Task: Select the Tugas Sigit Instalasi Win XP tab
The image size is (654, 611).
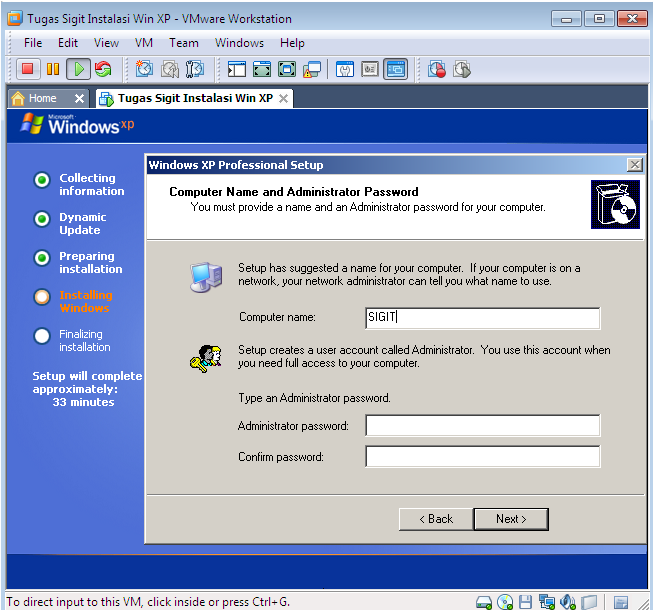Action: click(195, 98)
